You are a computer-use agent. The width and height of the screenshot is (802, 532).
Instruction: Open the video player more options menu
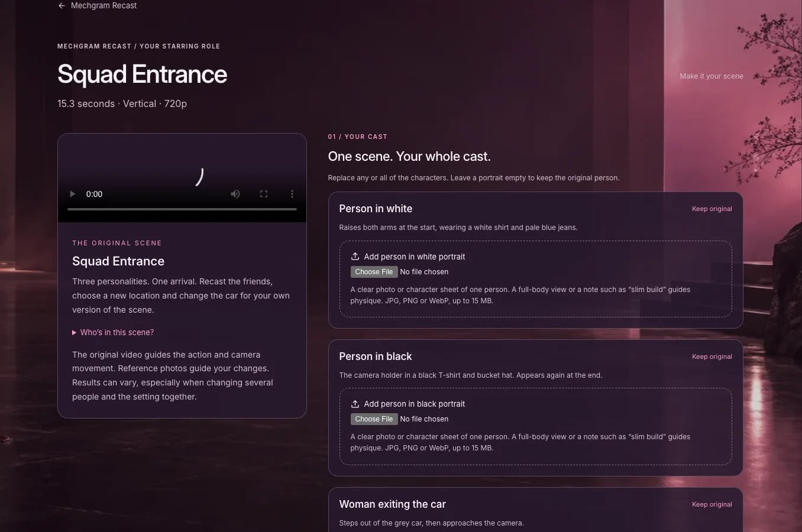[x=292, y=194]
